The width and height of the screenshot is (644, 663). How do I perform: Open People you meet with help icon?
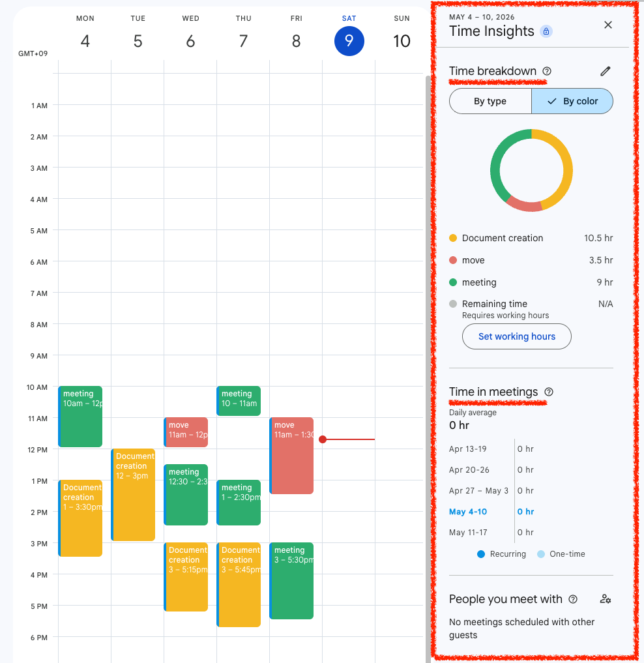pos(572,599)
